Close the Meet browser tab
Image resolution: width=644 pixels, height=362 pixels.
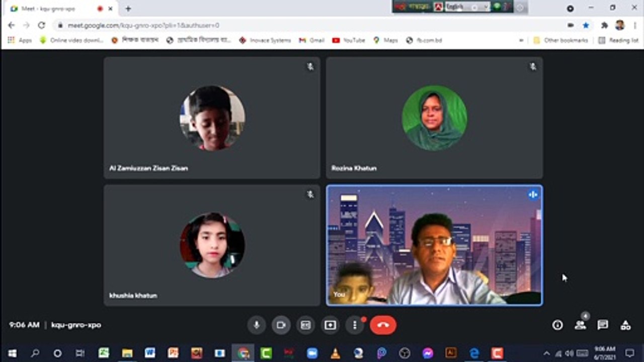110,9
